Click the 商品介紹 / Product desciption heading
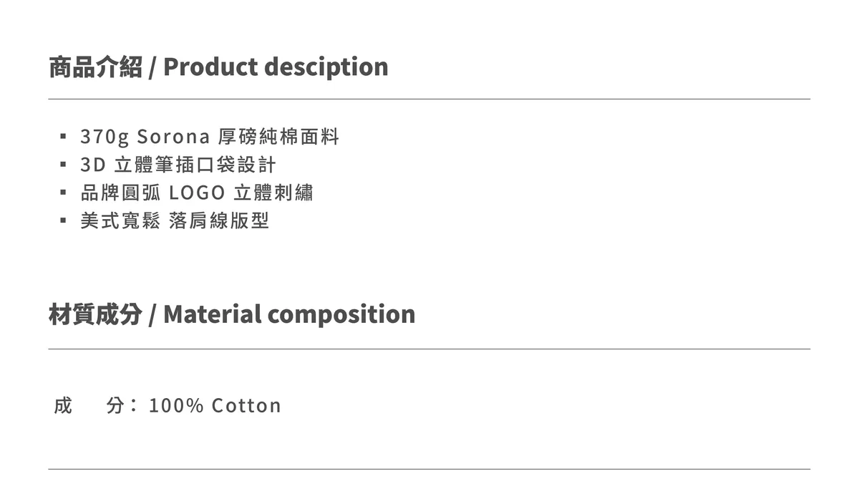 (218, 67)
